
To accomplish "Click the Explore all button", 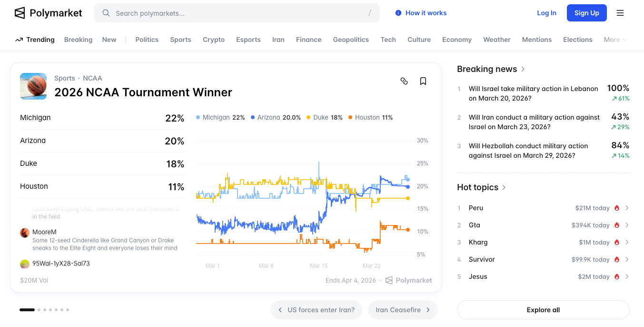I will tap(543, 310).
